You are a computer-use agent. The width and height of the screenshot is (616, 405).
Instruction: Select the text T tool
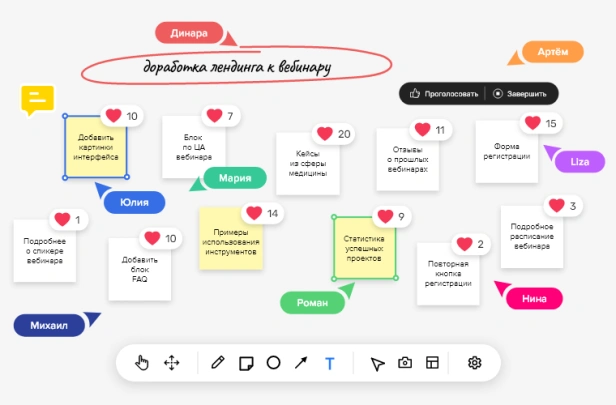(330, 363)
